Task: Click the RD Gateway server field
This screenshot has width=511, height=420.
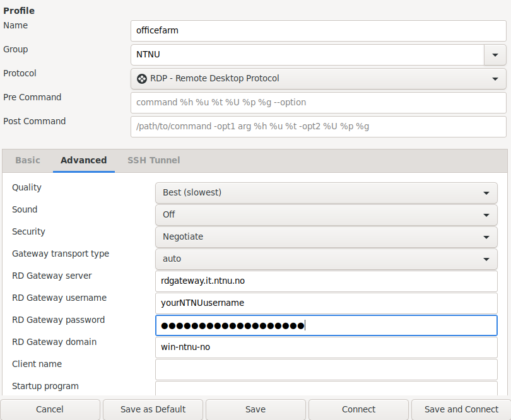Action: [x=326, y=281]
